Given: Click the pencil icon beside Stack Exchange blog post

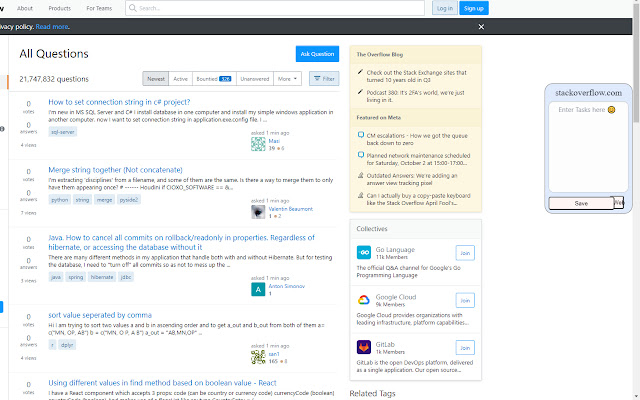Looking at the screenshot, I should tap(360, 72).
